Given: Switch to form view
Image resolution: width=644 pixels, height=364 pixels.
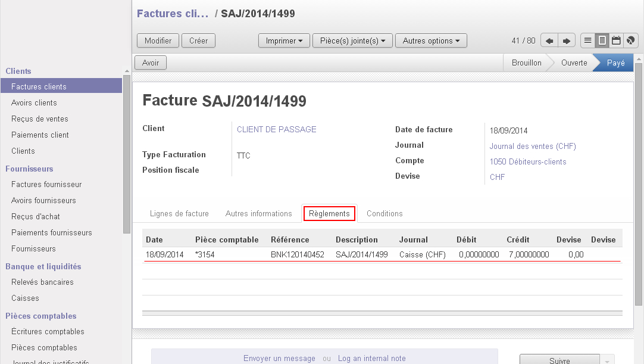Looking at the screenshot, I should 602,41.
